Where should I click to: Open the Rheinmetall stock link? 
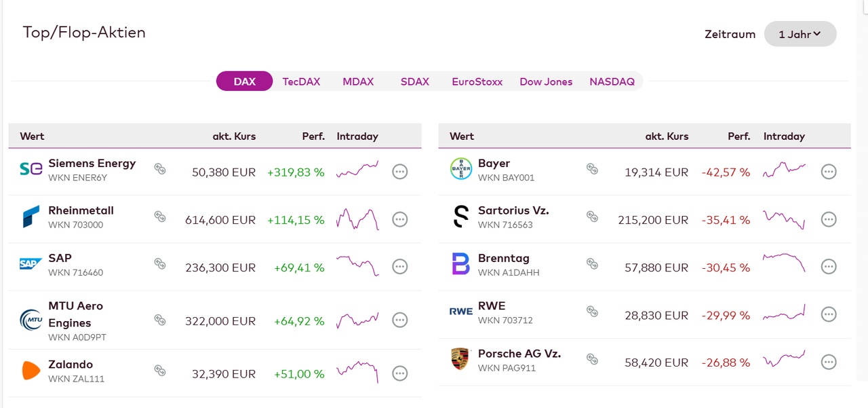pyautogui.click(x=81, y=210)
